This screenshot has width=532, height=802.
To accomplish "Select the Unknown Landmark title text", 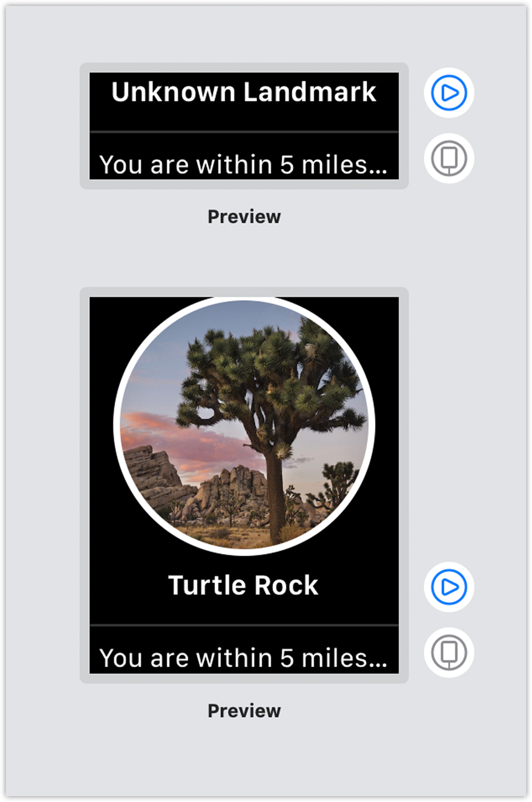I will 244,92.
